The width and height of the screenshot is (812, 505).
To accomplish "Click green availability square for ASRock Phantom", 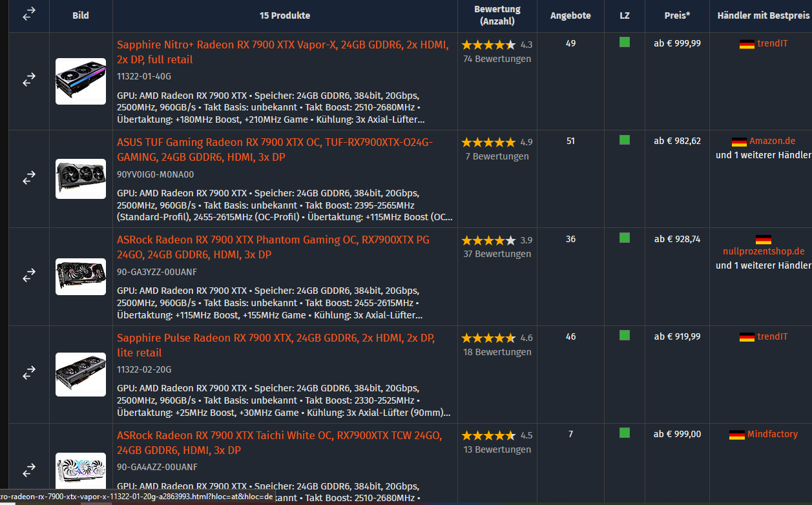I will (x=624, y=238).
